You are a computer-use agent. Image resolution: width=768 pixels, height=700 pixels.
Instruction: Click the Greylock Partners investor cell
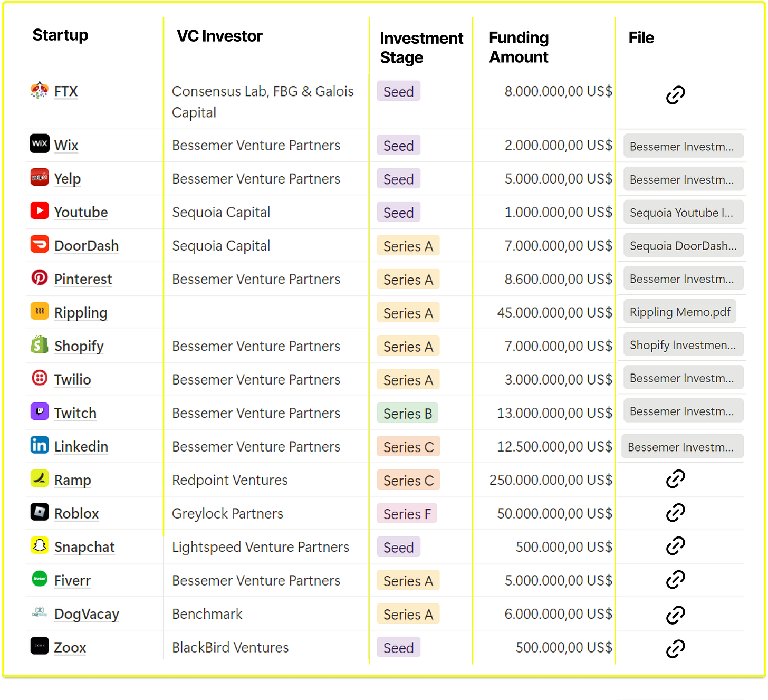(x=228, y=513)
